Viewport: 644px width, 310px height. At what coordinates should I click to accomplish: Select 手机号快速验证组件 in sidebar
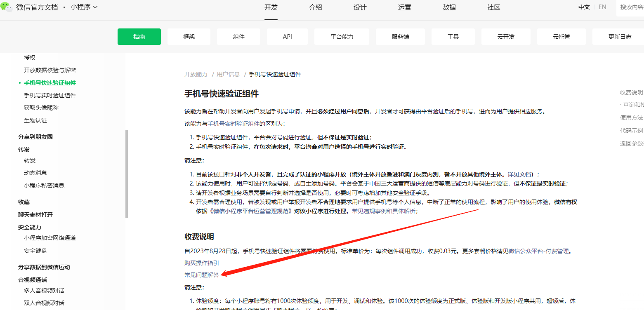pyautogui.click(x=50, y=83)
